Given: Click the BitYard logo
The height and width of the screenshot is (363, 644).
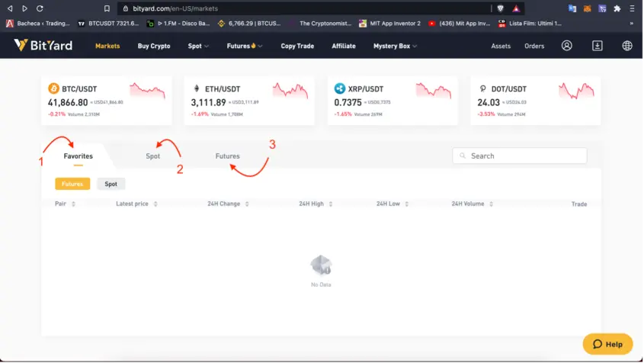Looking at the screenshot, I should pos(43,45).
